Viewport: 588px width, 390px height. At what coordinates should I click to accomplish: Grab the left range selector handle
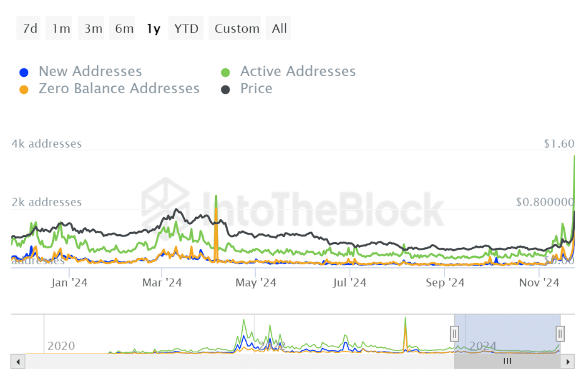(455, 333)
